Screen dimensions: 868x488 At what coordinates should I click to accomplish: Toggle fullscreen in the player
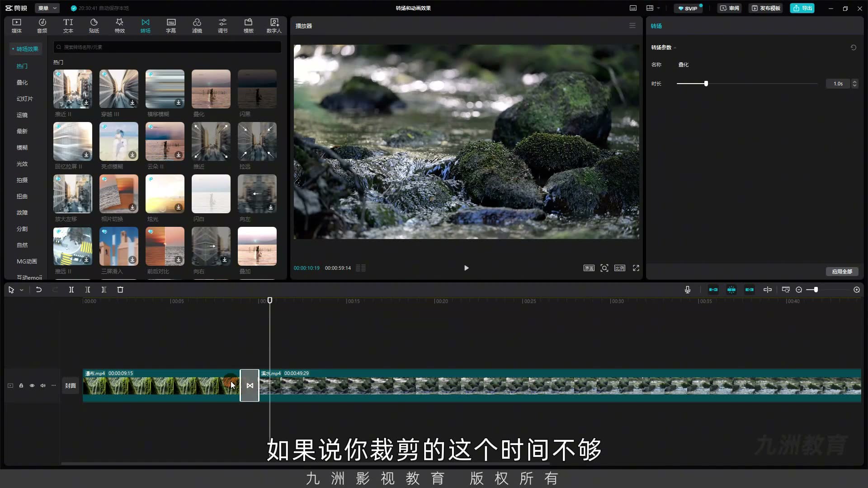point(636,268)
